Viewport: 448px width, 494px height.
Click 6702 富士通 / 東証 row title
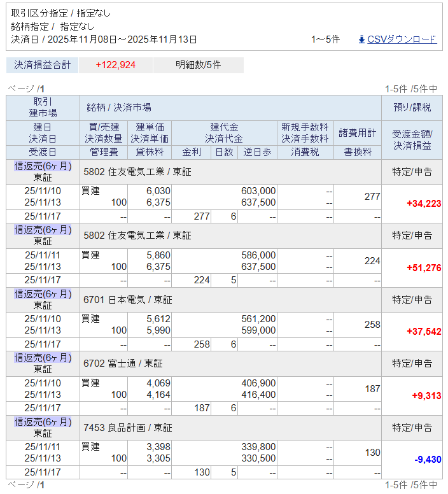[x=123, y=363]
